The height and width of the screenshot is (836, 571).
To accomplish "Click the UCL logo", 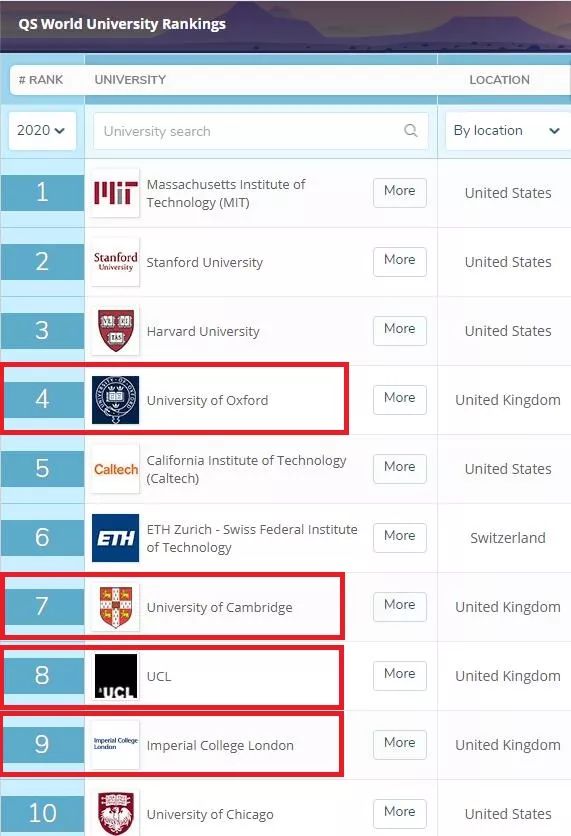I will coord(116,676).
